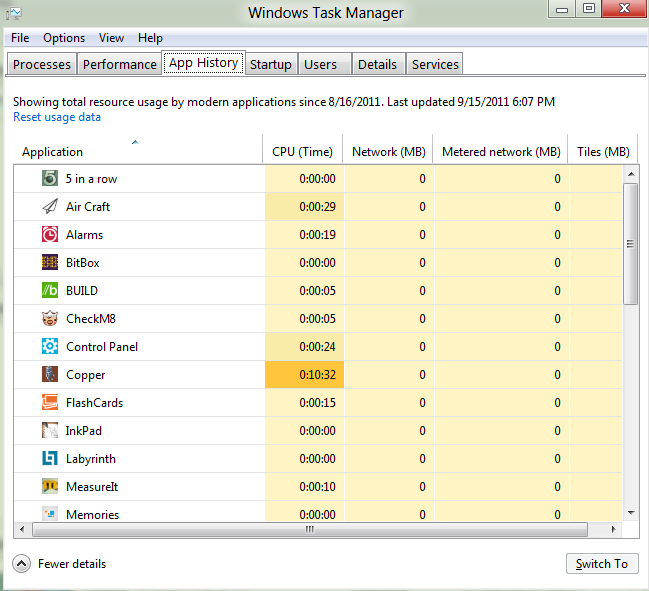Switch to the Performance tab
Image resolution: width=649 pixels, height=591 pixels.
(119, 64)
